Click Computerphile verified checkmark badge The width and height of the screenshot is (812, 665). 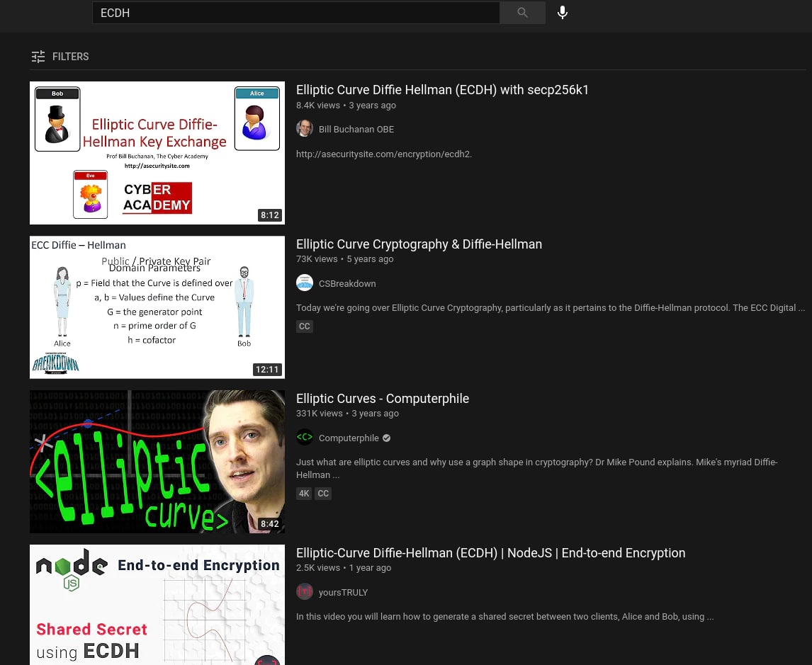tap(386, 438)
